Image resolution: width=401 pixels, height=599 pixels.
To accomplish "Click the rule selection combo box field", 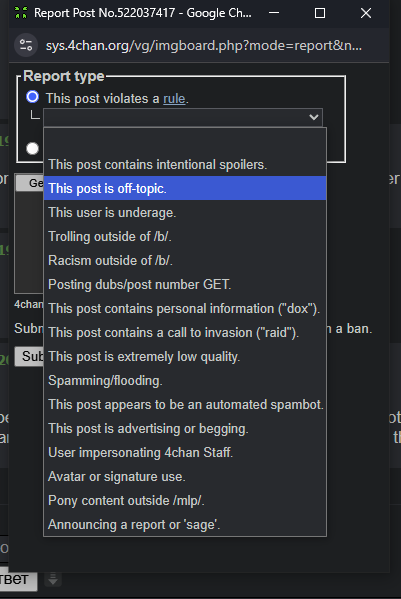I will tap(183, 117).
